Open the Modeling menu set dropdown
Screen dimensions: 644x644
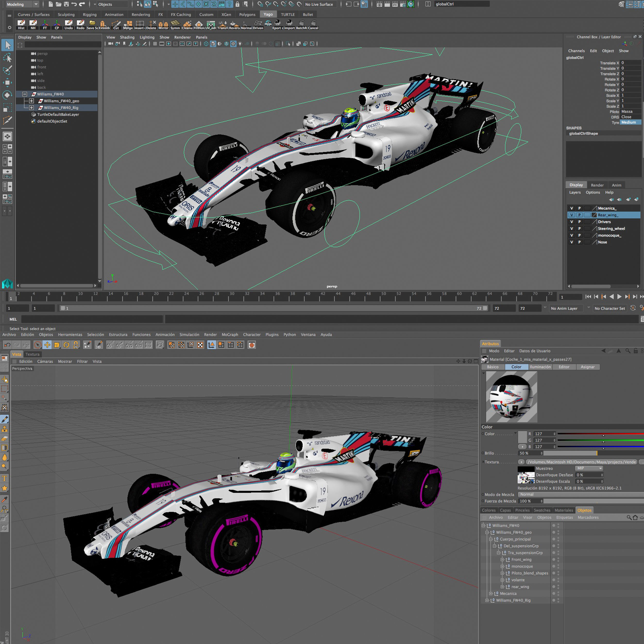pyautogui.click(x=22, y=4)
